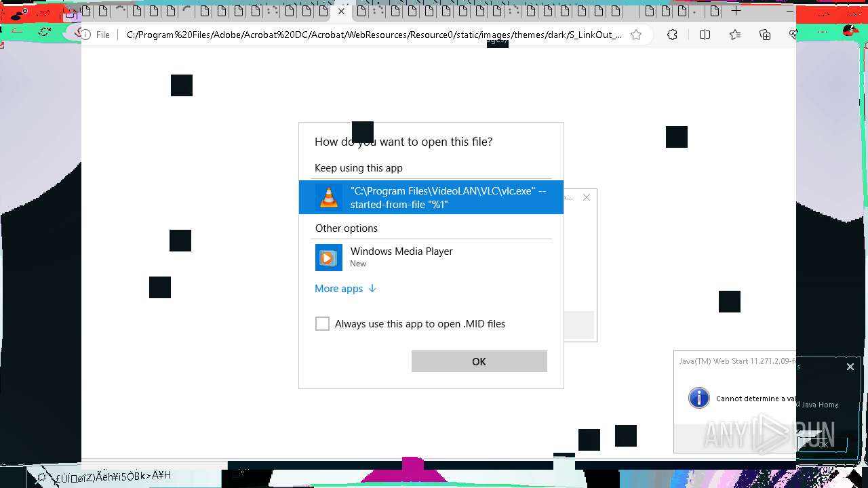The height and width of the screenshot is (488, 868).
Task: Open the Extensions puzzle icon
Action: click(x=672, y=35)
